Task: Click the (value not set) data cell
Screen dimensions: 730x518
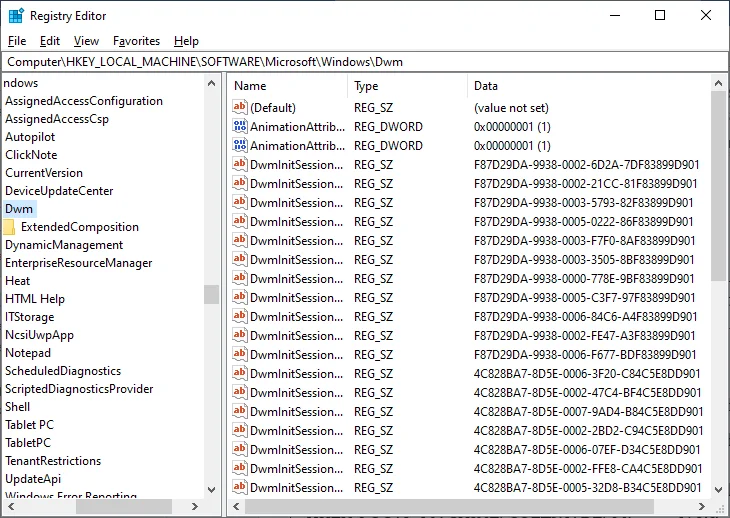Action: coord(511,108)
